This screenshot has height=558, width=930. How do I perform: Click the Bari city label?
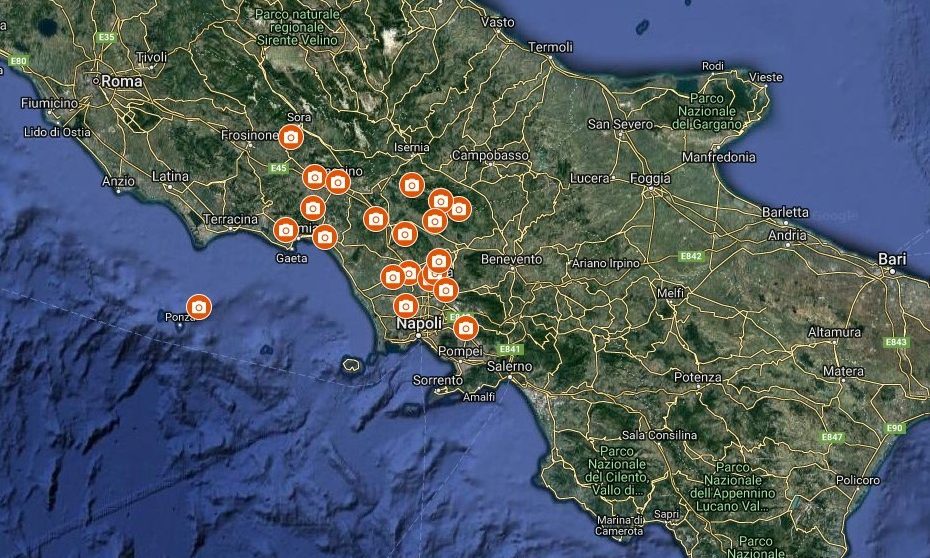[892, 259]
